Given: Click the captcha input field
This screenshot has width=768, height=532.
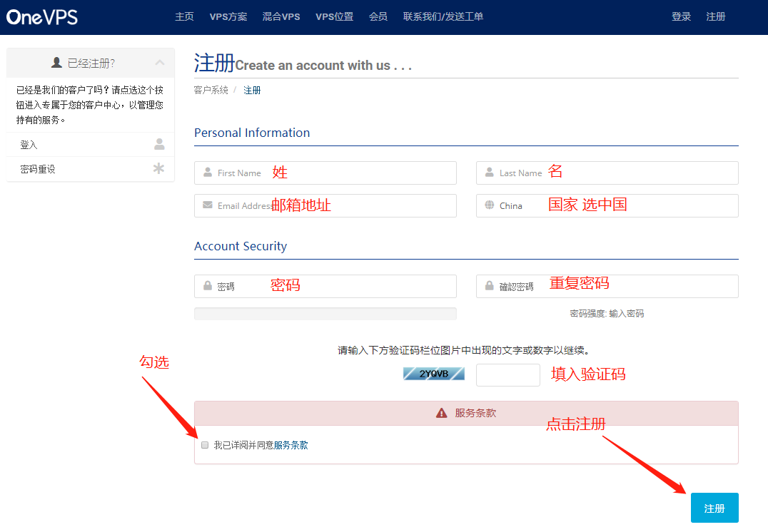Looking at the screenshot, I should (507, 374).
